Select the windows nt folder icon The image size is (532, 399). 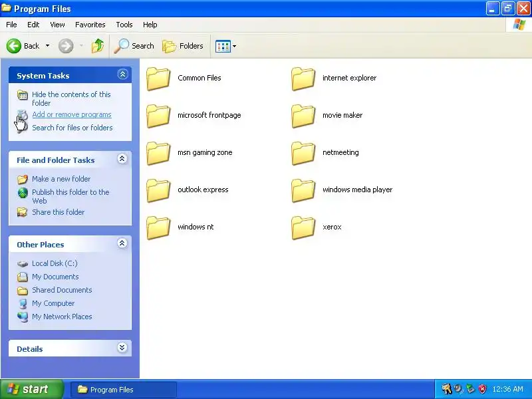pos(158,228)
